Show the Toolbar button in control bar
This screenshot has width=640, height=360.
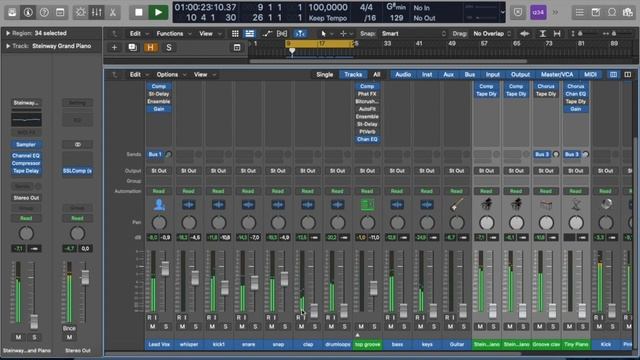[x=60, y=12]
